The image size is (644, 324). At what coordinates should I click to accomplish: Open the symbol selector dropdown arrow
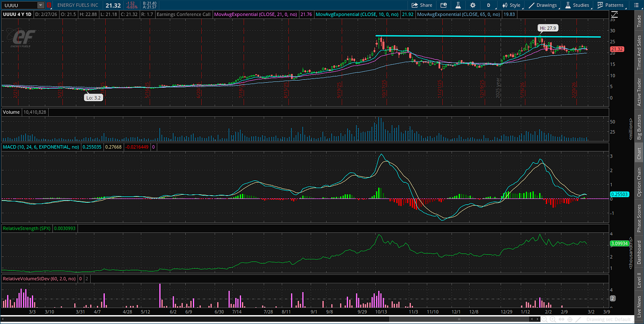pyautogui.click(x=41, y=5)
